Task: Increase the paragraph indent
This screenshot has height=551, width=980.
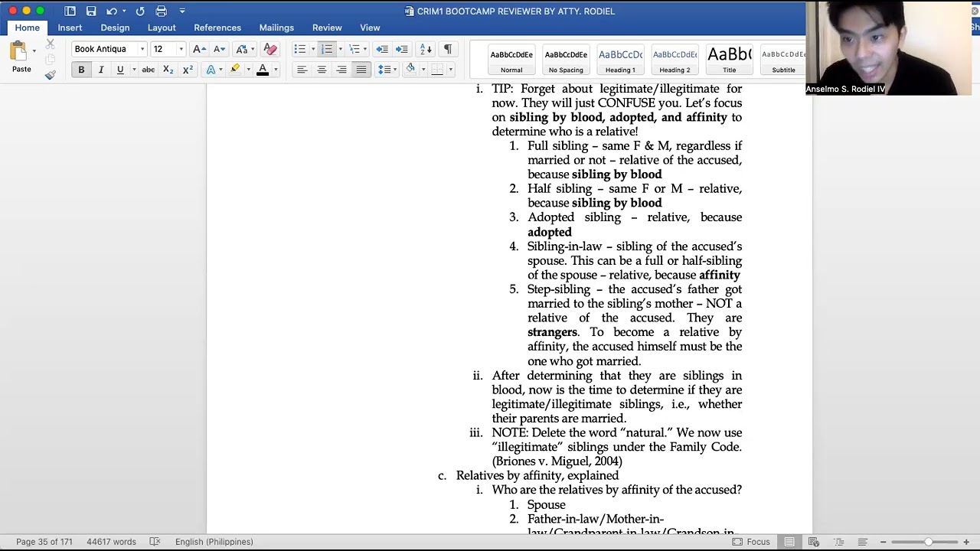Action: (x=401, y=49)
